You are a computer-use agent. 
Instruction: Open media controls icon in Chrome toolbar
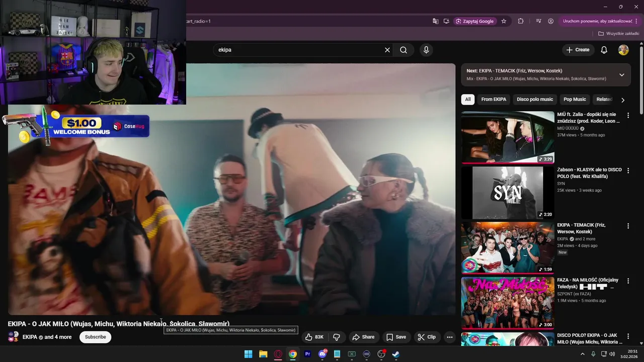538,21
